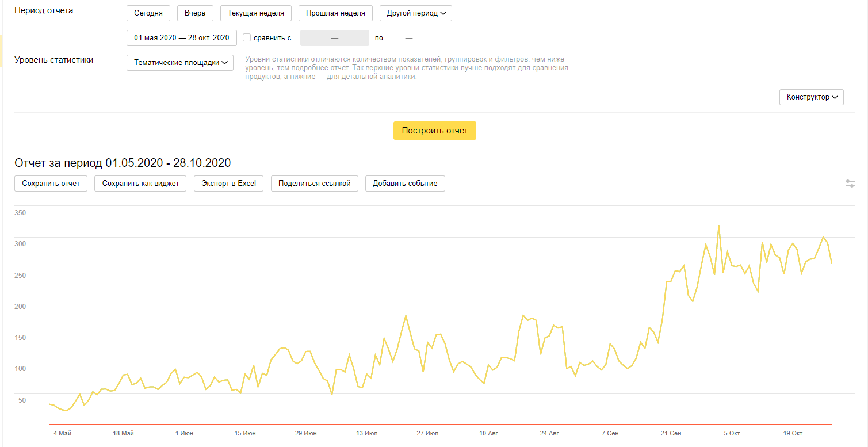This screenshot has width=868, height=447.
Task: Select the Сегодня period
Action: (x=148, y=13)
